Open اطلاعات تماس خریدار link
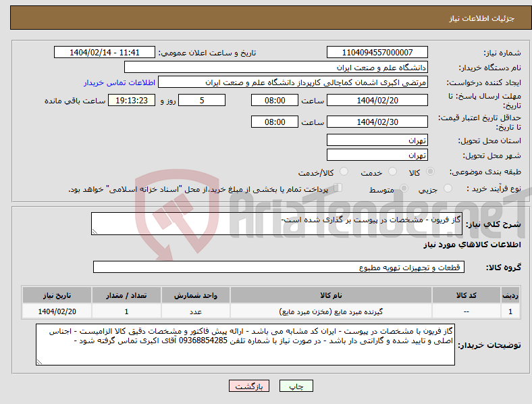This screenshot has width=532, height=404. click(119, 82)
